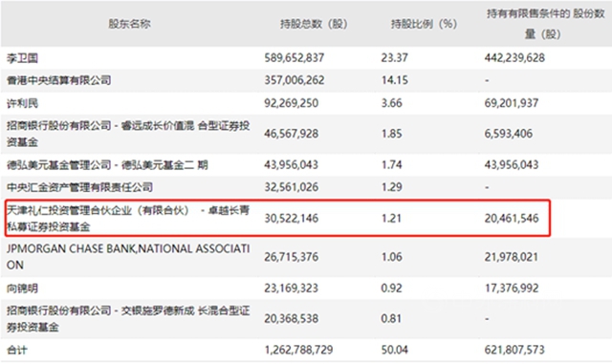
Task: Click the 股东名称 column header
Action: tap(129, 24)
